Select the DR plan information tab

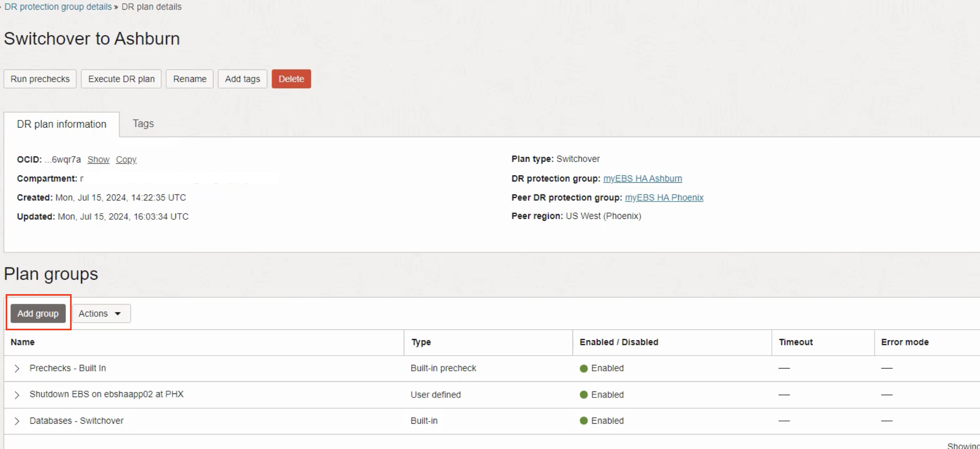62,124
